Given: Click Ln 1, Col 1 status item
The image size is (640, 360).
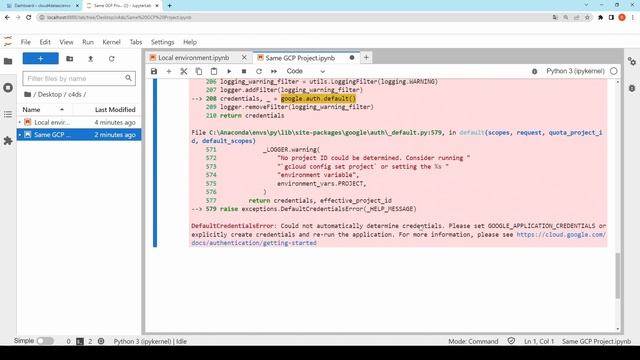Looking at the screenshot, I should point(539,341).
